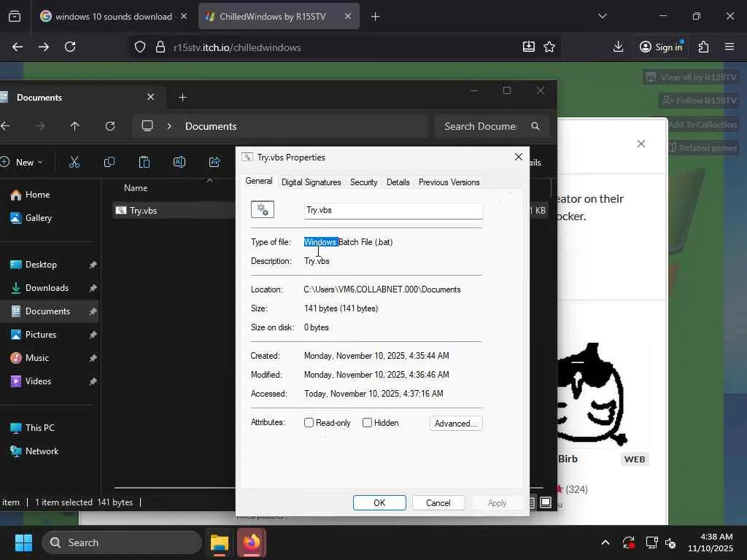Click the Cut scissors icon in Explorer
The width and height of the screenshot is (747, 560).
[74, 163]
